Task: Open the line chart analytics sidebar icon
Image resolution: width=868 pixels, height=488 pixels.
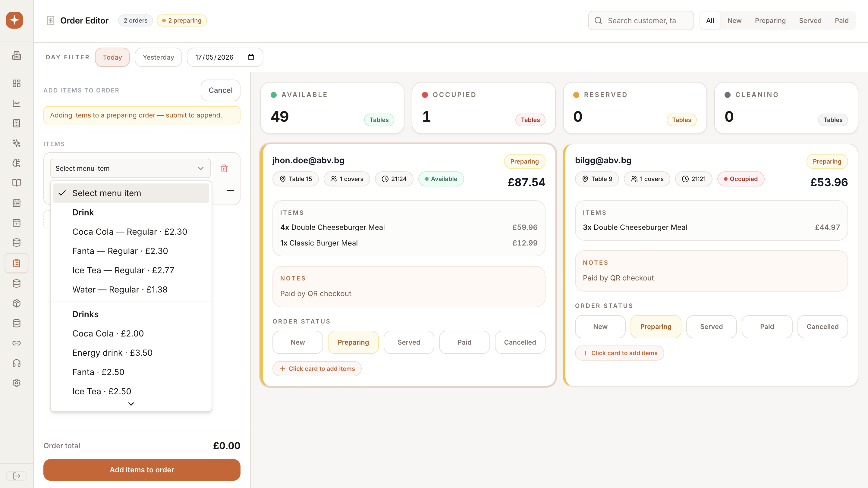Action: click(17, 103)
